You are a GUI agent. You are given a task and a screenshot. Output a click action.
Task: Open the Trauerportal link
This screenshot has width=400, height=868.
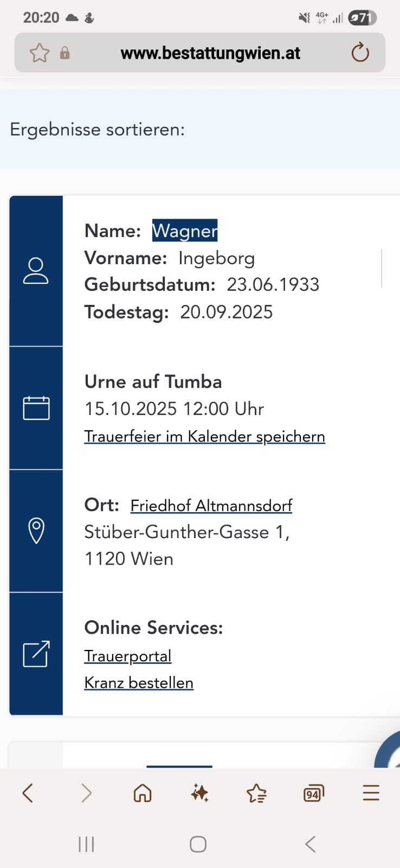(x=128, y=656)
